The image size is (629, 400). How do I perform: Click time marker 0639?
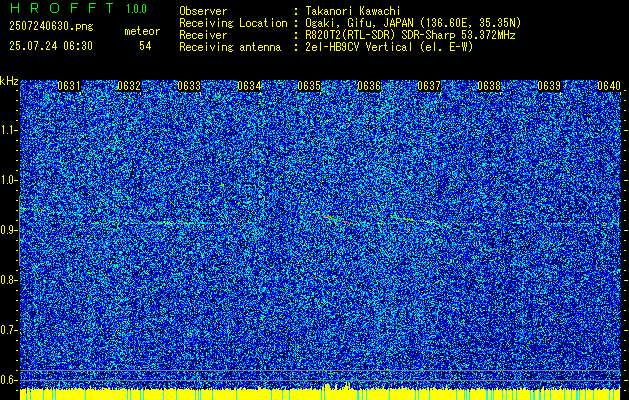549,86
